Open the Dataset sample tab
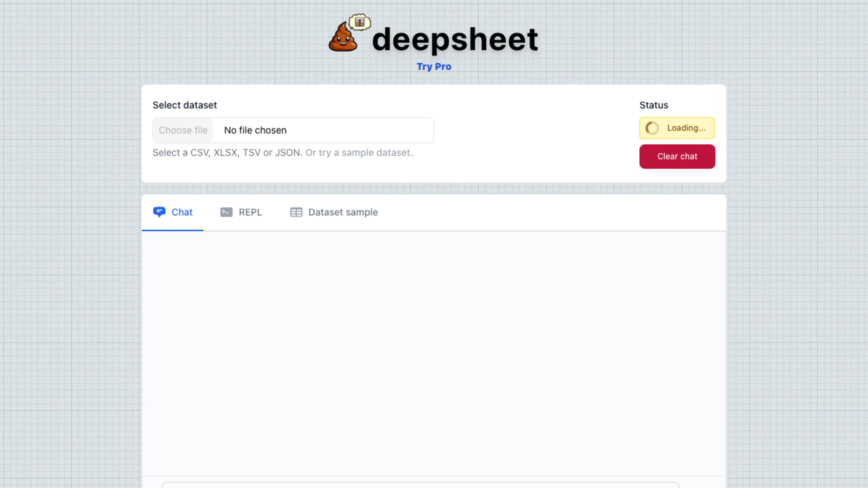868x488 pixels. (x=343, y=212)
